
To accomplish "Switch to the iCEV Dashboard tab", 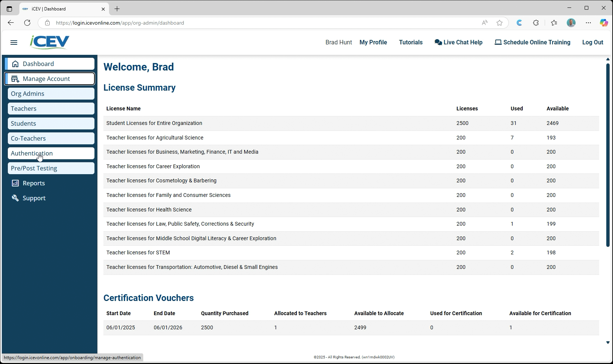I will click(x=60, y=9).
